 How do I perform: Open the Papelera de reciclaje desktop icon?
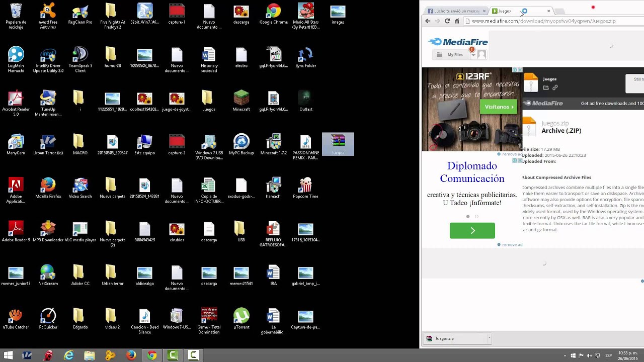[x=16, y=16]
